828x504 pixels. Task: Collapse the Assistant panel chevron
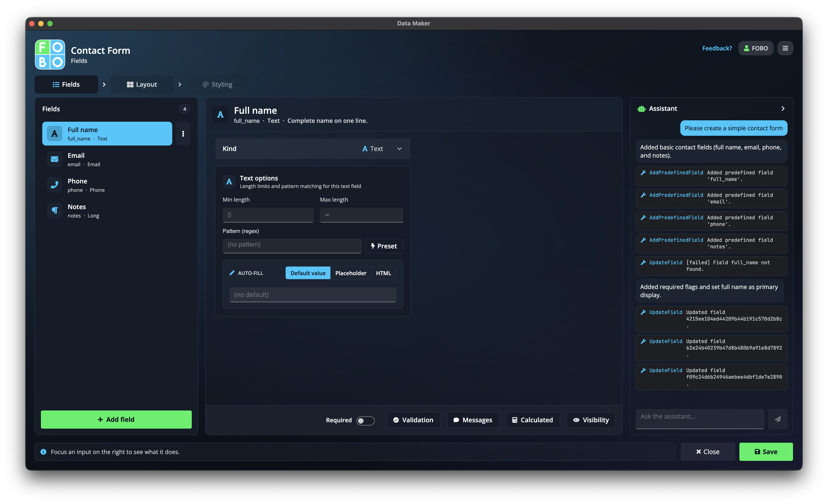[x=783, y=109]
